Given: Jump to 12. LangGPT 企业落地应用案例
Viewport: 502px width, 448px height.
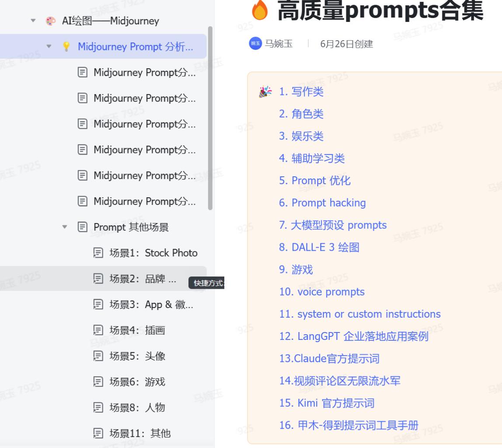Looking at the screenshot, I should coord(354,336).
